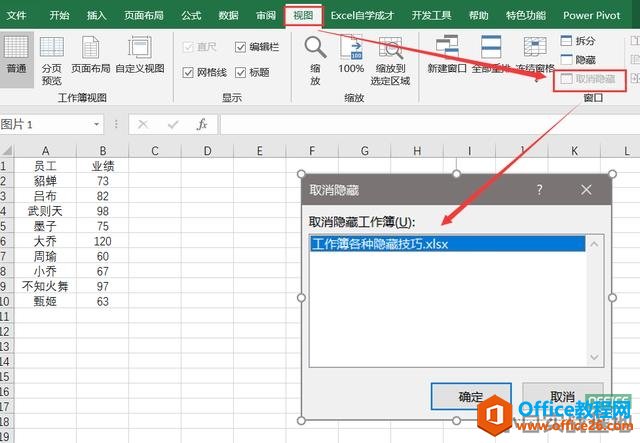This screenshot has width=640, height=443.
Task: Click the select-all corner triangle
Action: click(7, 151)
